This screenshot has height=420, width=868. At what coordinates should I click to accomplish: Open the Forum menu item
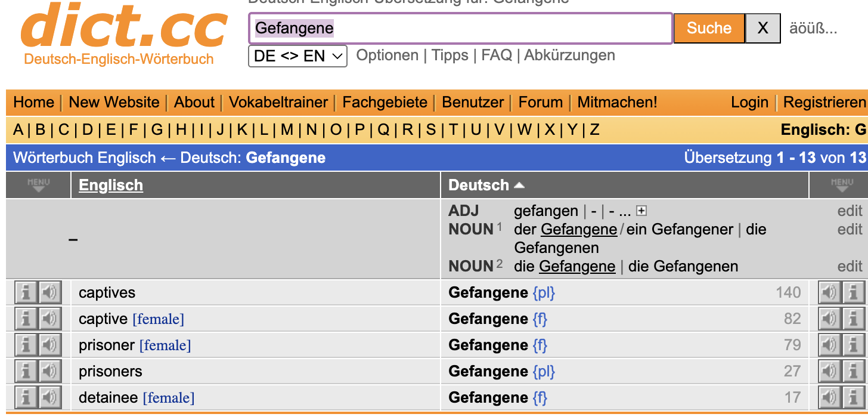[540, 102]
